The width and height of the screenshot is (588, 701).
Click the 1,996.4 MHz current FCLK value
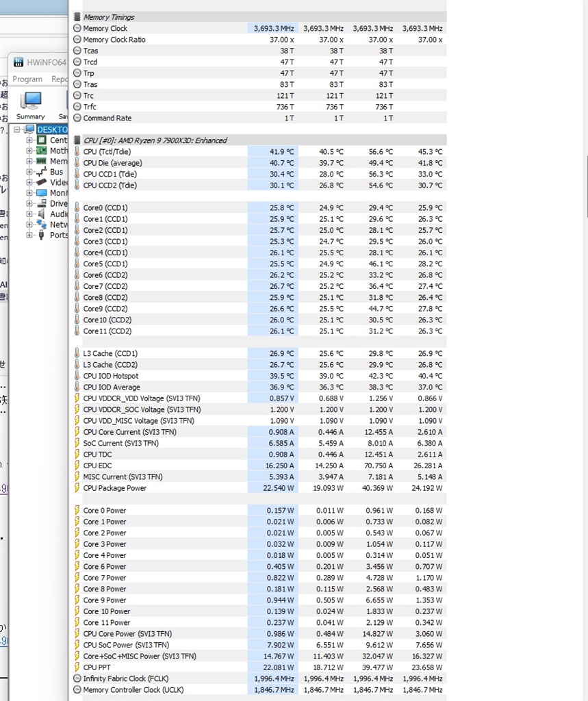click(274, 678)
